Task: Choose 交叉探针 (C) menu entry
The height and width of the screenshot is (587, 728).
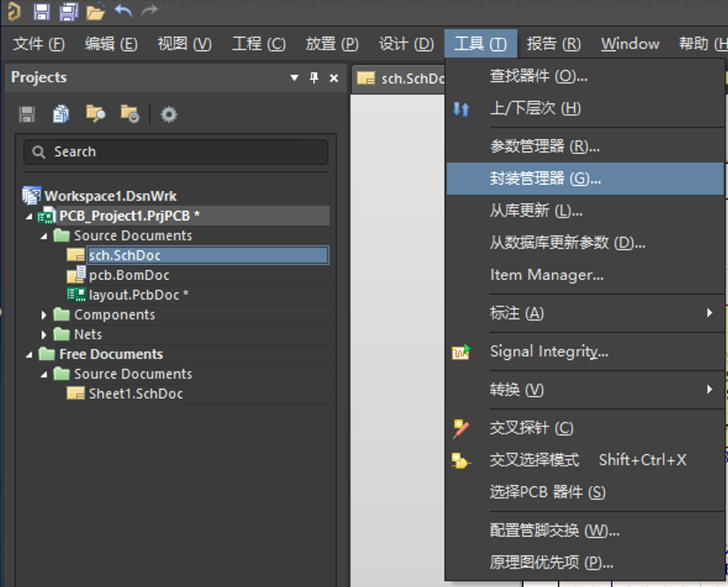Action: pos(585,428)
